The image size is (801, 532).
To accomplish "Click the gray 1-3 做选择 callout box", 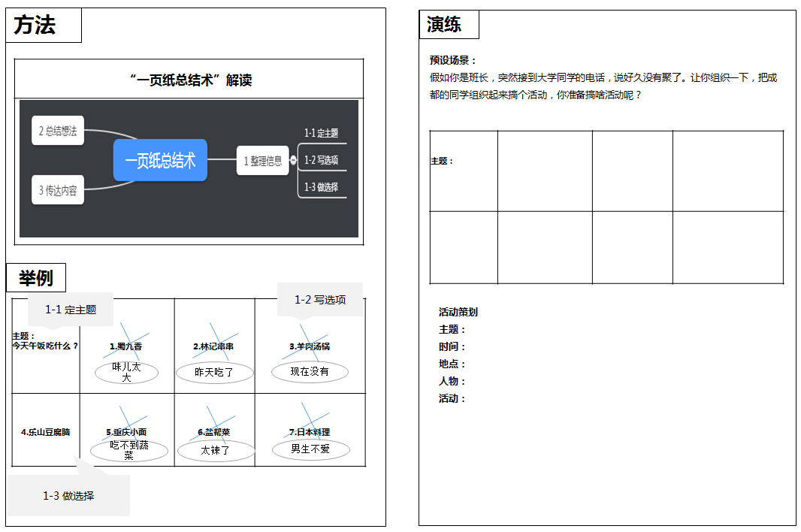I will (x=68, y=495).
